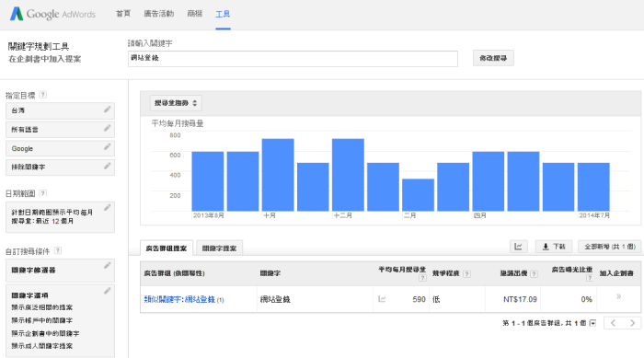Edit the 關鍵字選項 keyword options pencil icon
The height and width of the screenshot is (358, 644).
(108, 291)
